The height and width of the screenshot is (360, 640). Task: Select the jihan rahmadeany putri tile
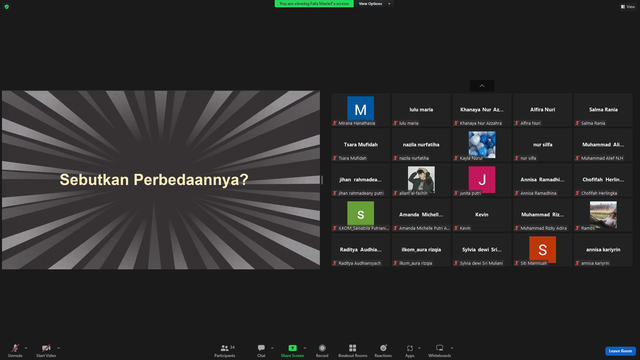tap(360, 180)
